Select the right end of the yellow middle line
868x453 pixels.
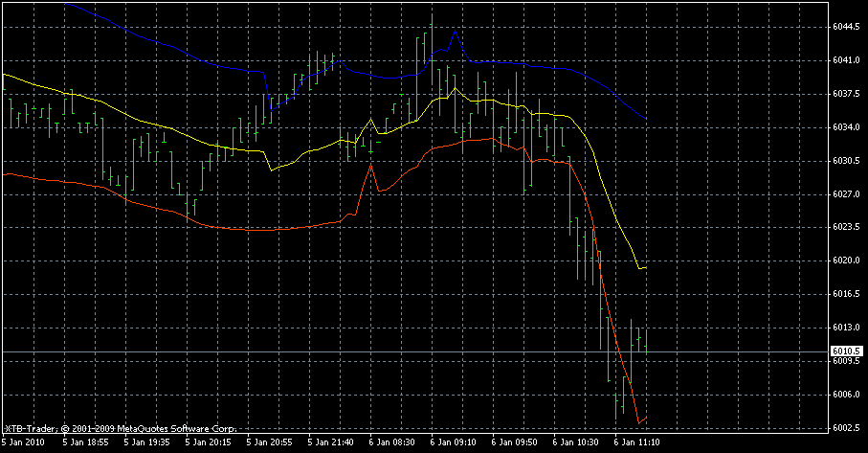646,268
